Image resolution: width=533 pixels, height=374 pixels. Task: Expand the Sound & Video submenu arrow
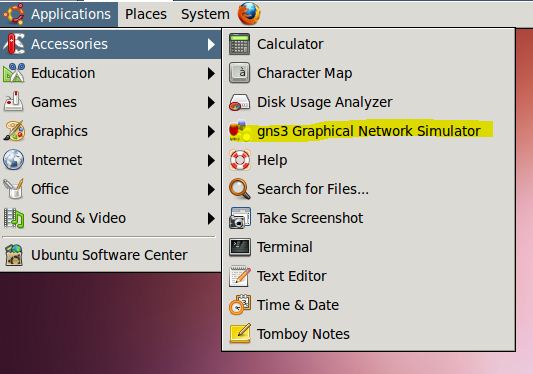pos(211,218)
